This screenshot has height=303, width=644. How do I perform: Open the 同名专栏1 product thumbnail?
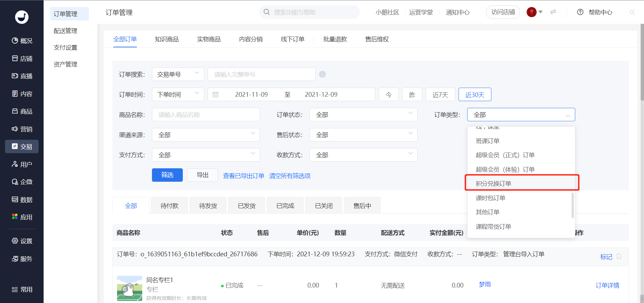tap(129, 288)
